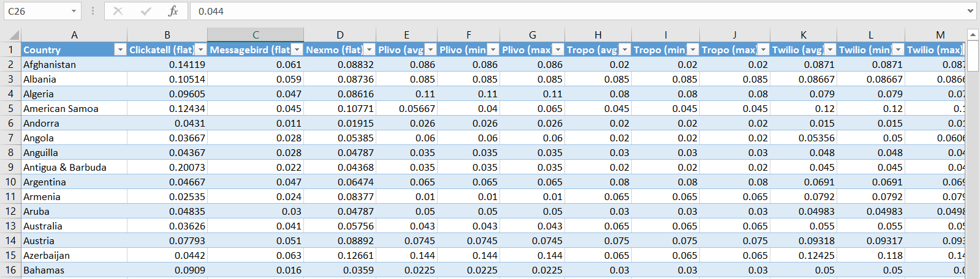This screenshot has height=279, width=980.
Task: Click the Cancel X icon in formula bar
Action: pyautogui.click(x=118, y=11)
